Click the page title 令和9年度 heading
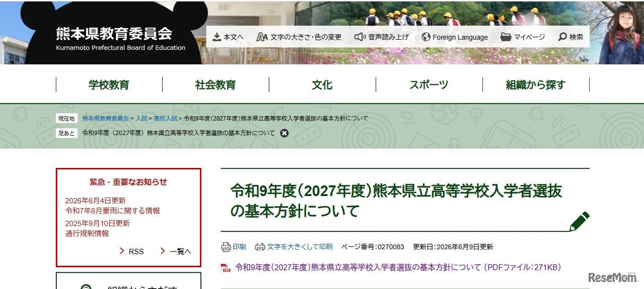This screenshot has height=289, width=644. click(x=396, y=201)
